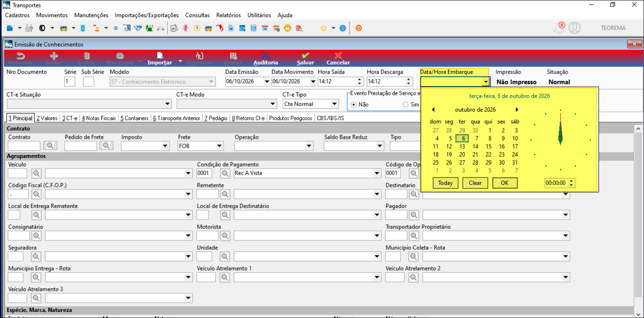Expand the Condição de Pagamento dropdown

(x=377, y=173)
